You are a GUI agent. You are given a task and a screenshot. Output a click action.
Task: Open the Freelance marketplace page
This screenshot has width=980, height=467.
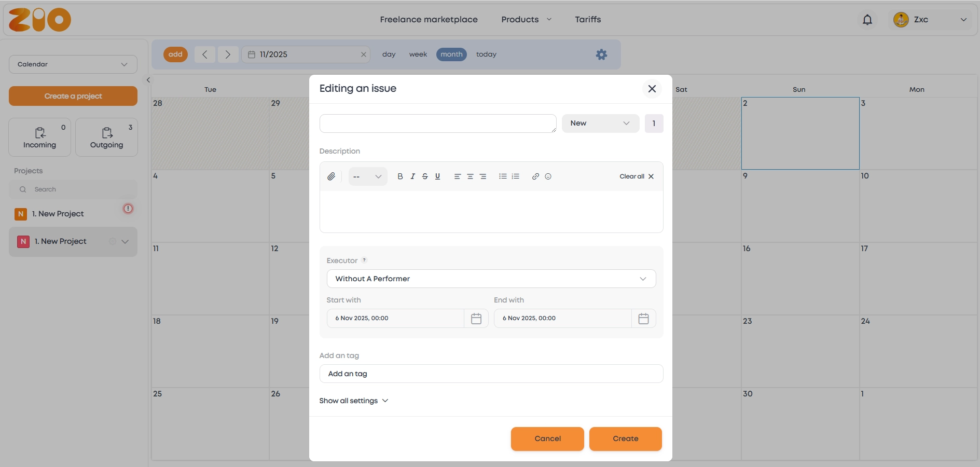[429, 20]
